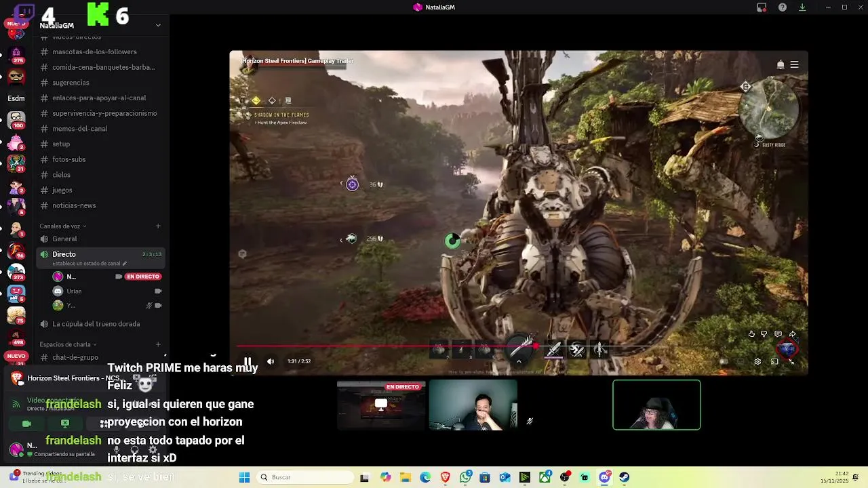Screen dimensions: 868x488
Task: Collapse the Canales de voz category
Action: (x=62, y=226)
